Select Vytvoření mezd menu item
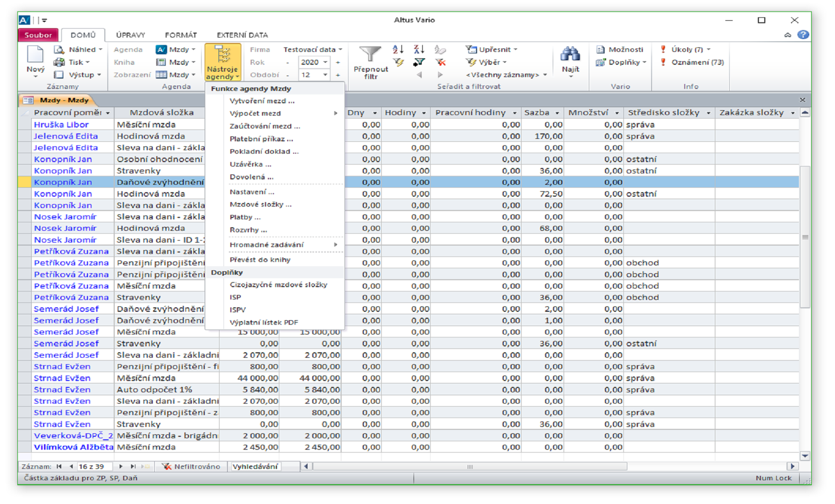This screenshot has height=504, width=835. coord(275,101)
